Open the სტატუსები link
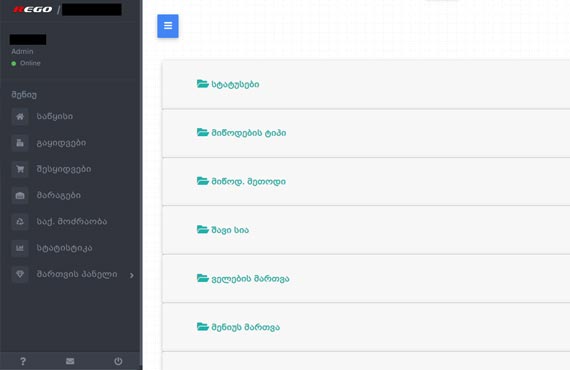 [235, 84]
